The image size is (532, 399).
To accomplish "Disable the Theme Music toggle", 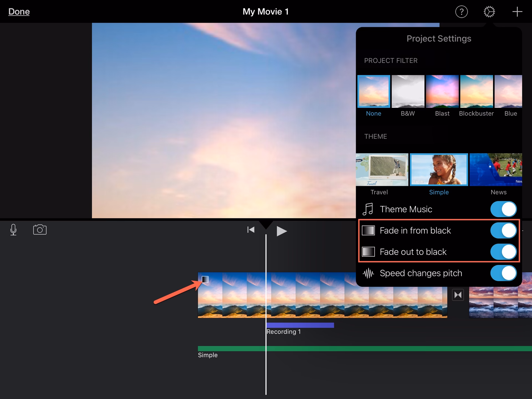I will point(503,209).
